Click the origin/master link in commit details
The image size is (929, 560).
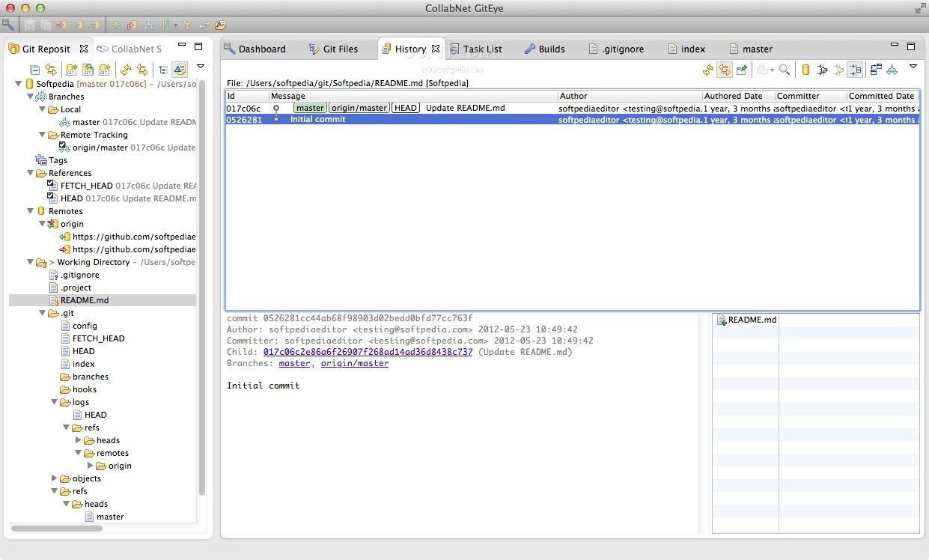tap(355, 363)
